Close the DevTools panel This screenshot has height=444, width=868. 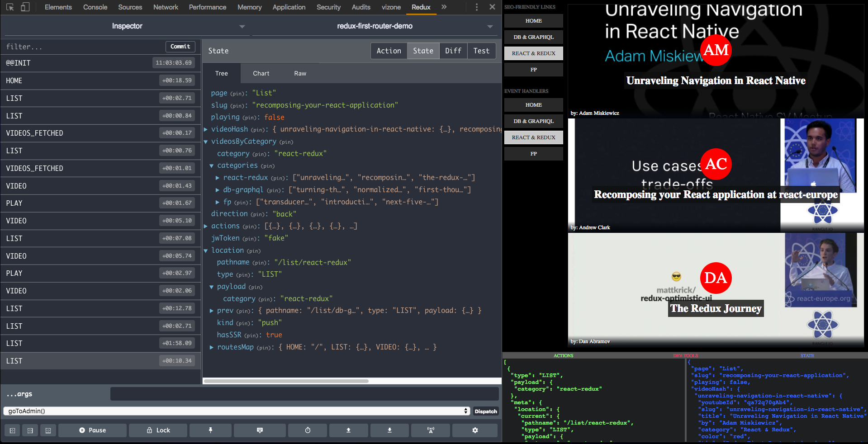(x=492, y=7)
